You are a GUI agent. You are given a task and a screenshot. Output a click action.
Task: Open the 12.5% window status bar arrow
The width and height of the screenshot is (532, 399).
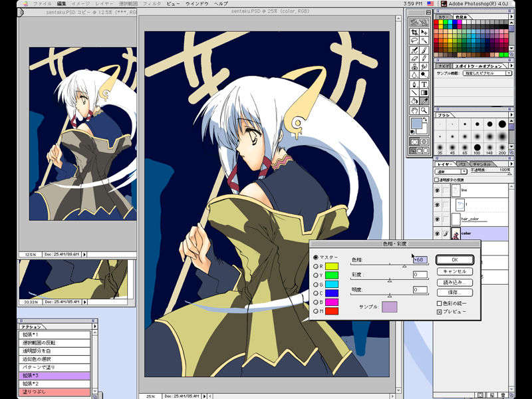click(84, 254)
